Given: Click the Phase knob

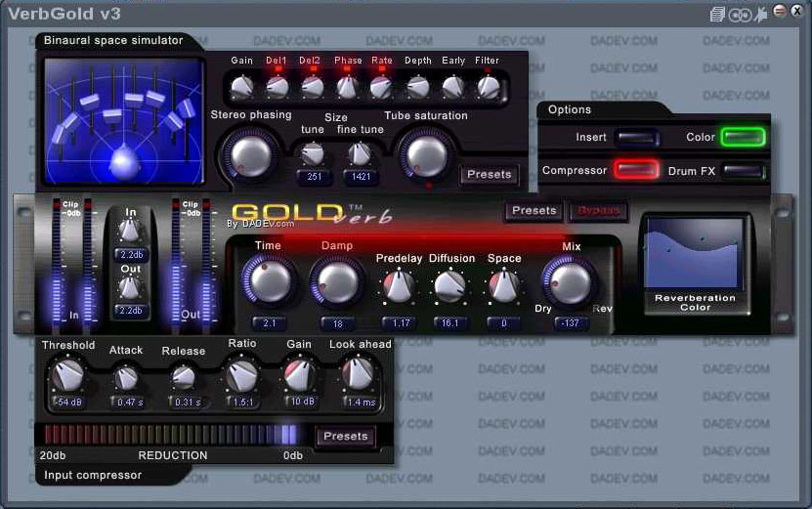Looking at the screenshot, I should pyautogui.click(x=348, y=87).
